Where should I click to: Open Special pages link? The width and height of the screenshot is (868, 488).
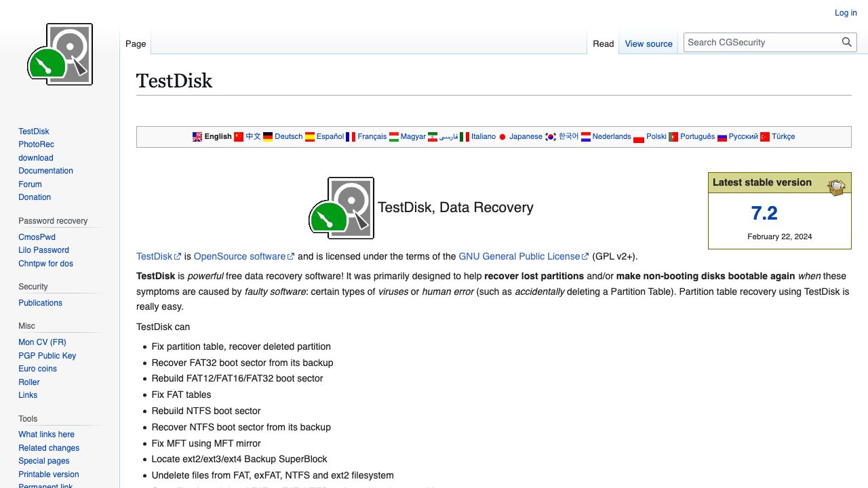(x=43, y=461)
